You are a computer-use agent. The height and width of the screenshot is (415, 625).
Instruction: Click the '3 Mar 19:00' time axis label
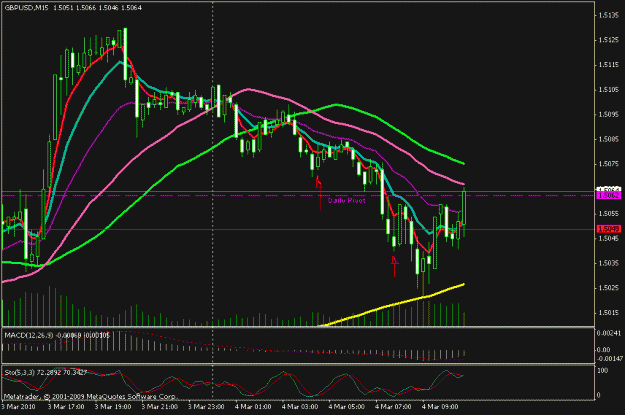(113, 407)
